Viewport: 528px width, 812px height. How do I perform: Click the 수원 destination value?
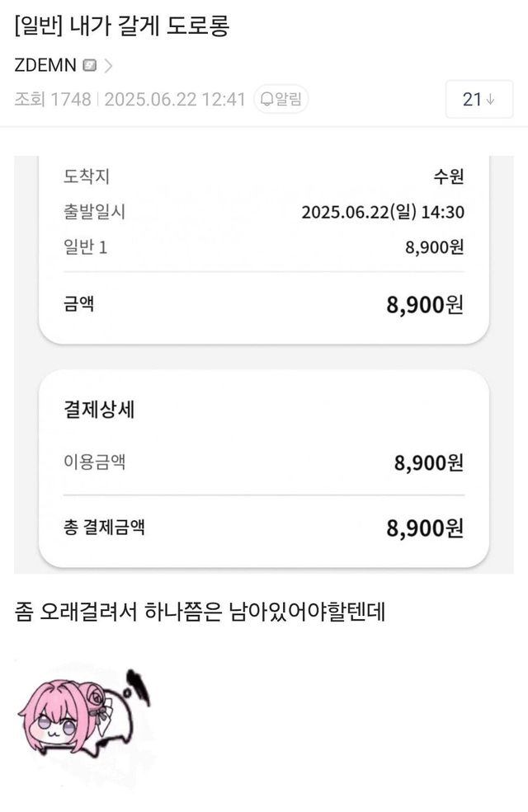[x=449, y=176]
